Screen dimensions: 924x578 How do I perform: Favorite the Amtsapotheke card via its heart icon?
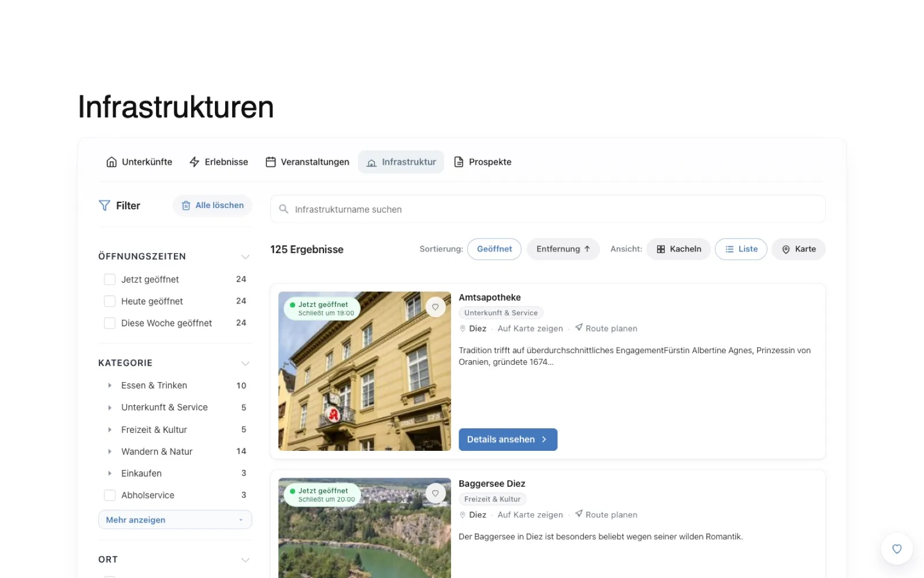(435, 307)
